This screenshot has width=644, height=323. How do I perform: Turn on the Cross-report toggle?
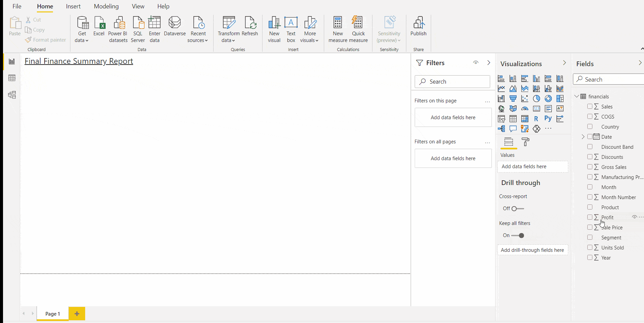(x=518, y=209)
